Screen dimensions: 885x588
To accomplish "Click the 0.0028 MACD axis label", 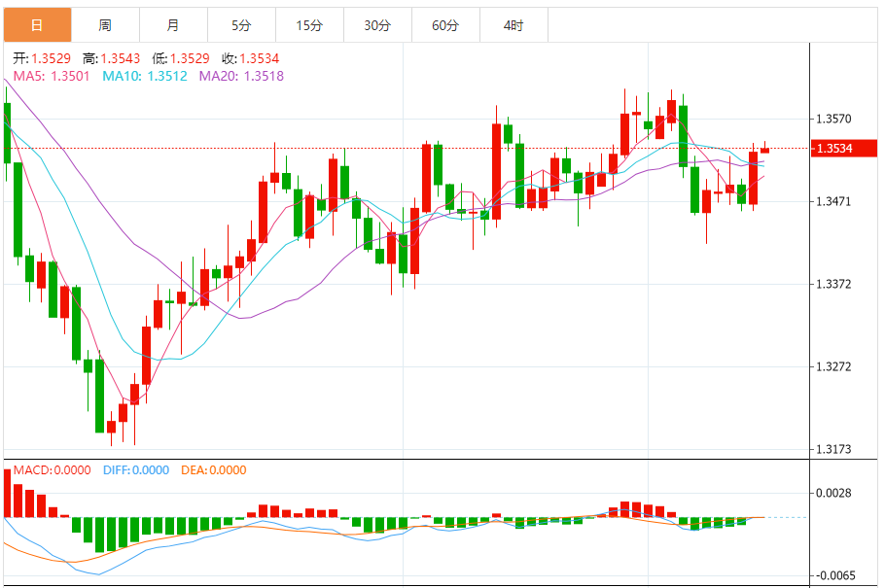I will coord(833,493).
